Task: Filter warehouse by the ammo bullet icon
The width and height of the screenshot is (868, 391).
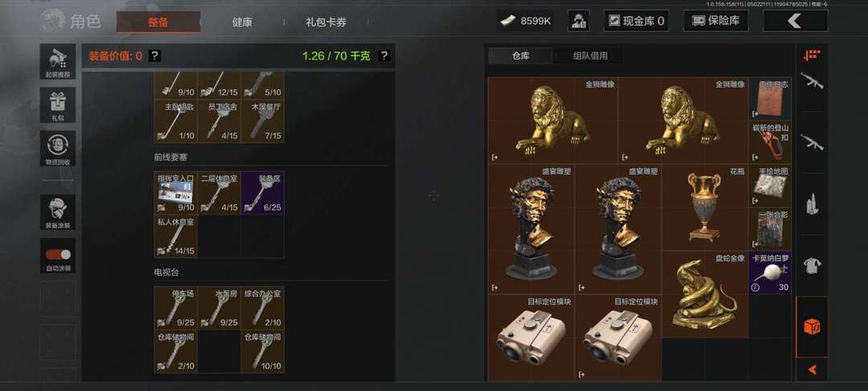Action: 812,204
